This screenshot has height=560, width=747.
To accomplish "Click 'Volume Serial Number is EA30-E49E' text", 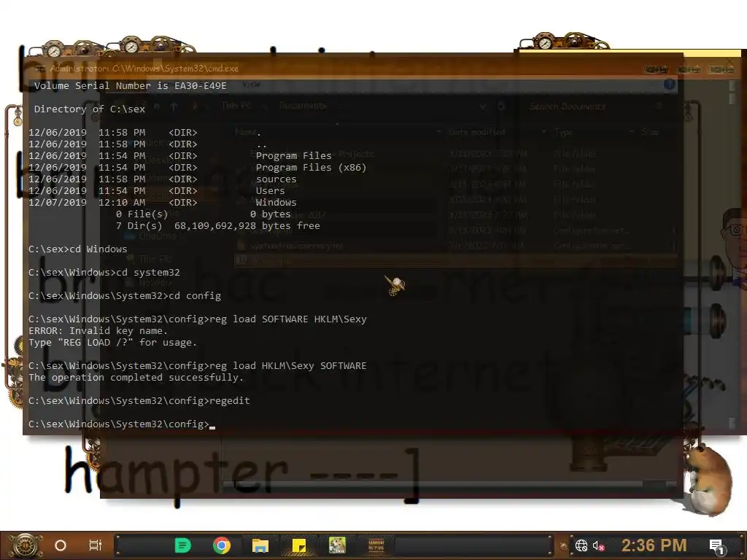I will coord(131,86).
